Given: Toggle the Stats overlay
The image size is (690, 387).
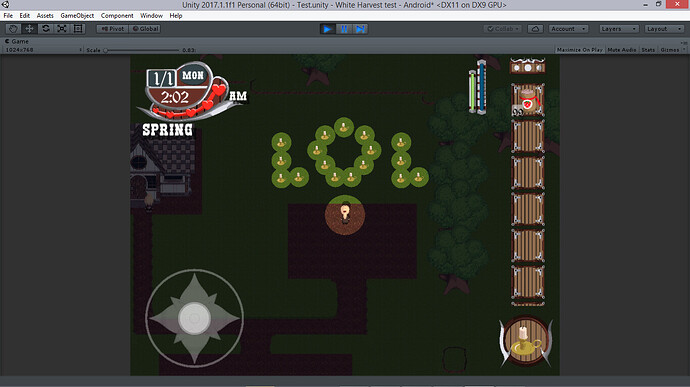Looking at the screenshot, I should tap(648, 50).
